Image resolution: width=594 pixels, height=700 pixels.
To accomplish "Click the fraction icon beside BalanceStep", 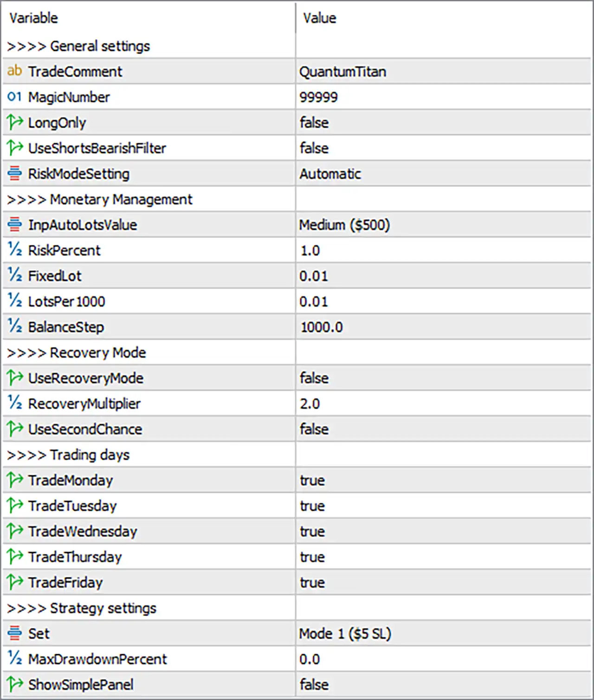I will (x=14, y=326).
